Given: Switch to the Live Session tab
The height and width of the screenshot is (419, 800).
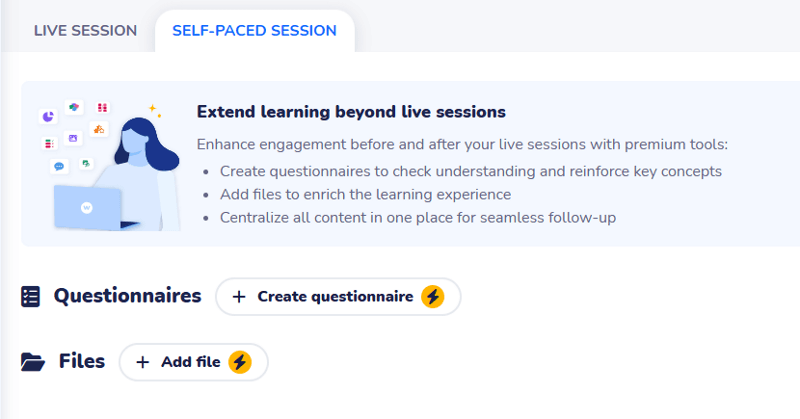Looking at the screenshot, I should [x=85, y=30].
